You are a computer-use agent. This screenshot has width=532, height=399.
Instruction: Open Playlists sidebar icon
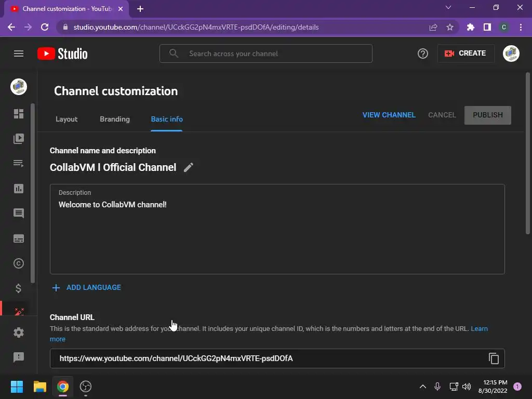tap(19, 164)
